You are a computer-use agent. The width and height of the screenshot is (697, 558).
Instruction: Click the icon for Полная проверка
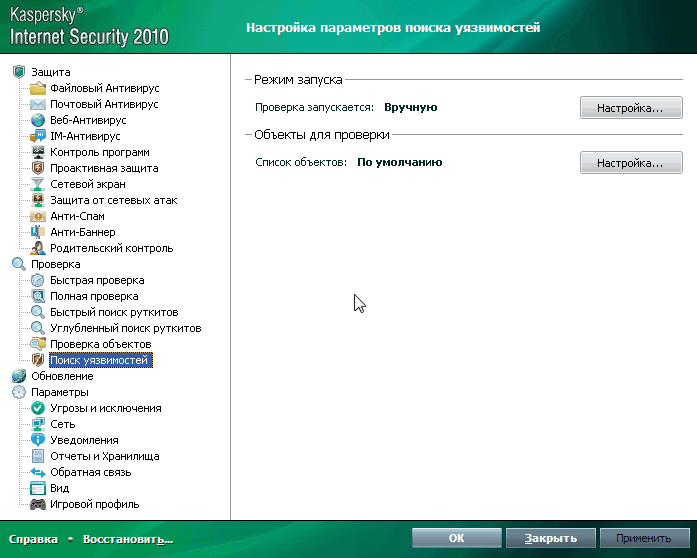pos(38,296)
